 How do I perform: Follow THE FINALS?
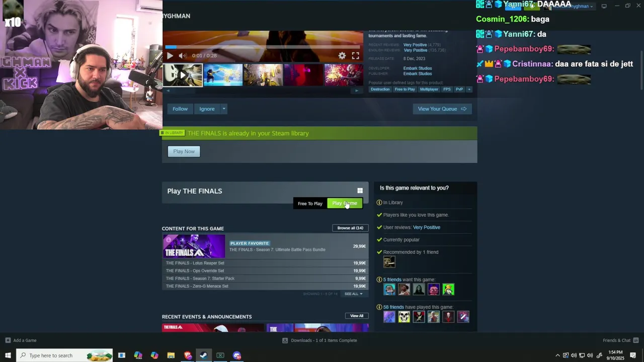180,109
